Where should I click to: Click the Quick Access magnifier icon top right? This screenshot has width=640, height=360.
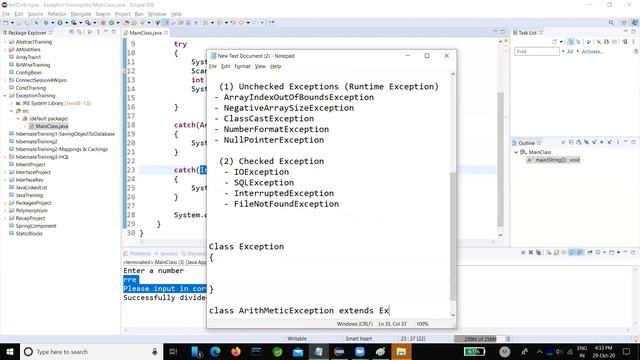pos(611,22)
